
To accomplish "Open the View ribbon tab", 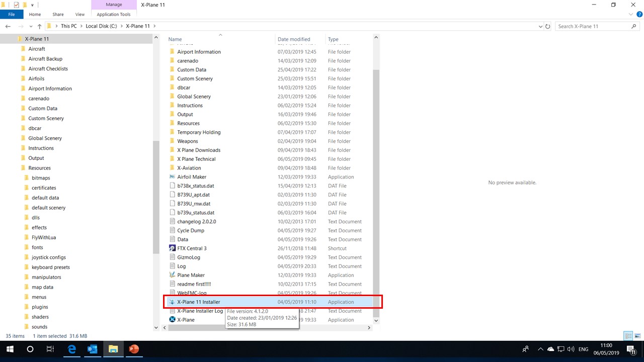I will [80, 15].
